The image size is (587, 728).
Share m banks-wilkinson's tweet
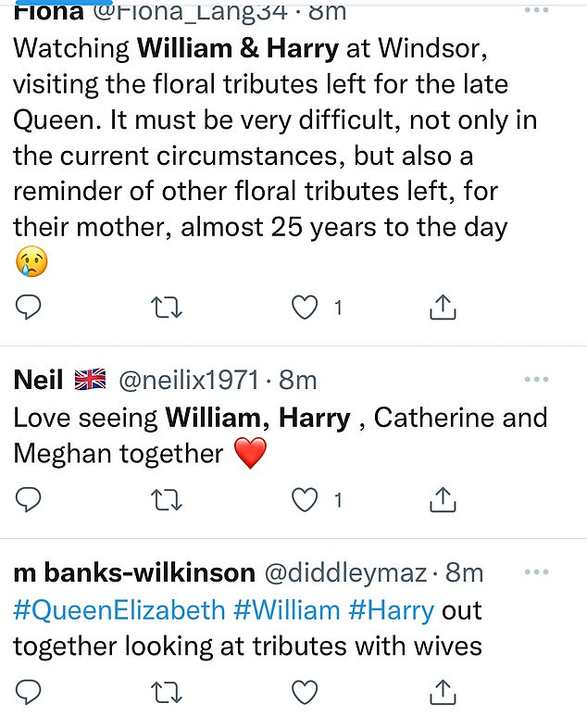443,691
